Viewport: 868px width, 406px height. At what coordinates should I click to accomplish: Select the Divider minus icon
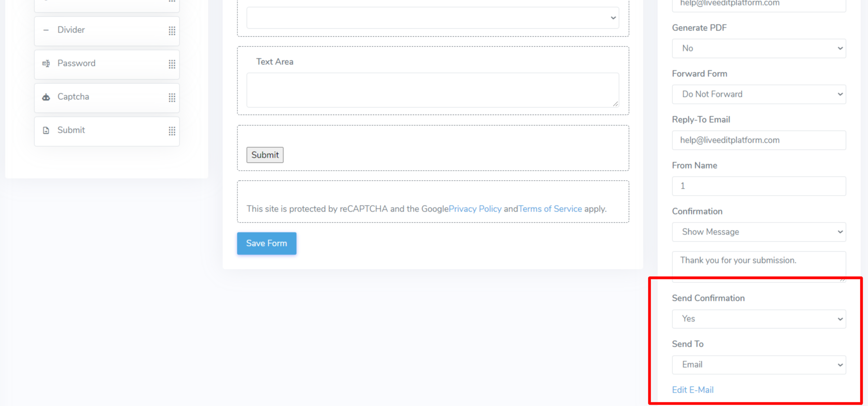pos(46,30)
